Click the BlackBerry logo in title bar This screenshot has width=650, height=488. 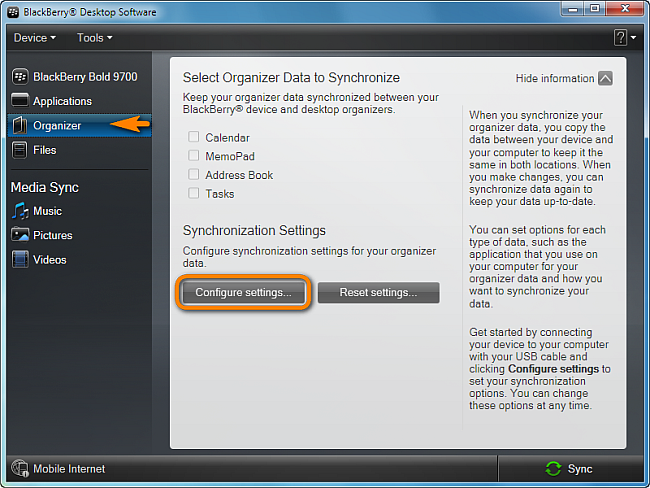(13, 12)
